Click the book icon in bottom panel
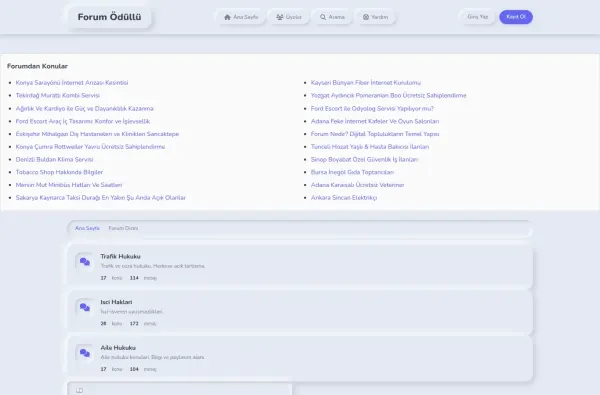The image size is (600, 395). pos(80,390)
